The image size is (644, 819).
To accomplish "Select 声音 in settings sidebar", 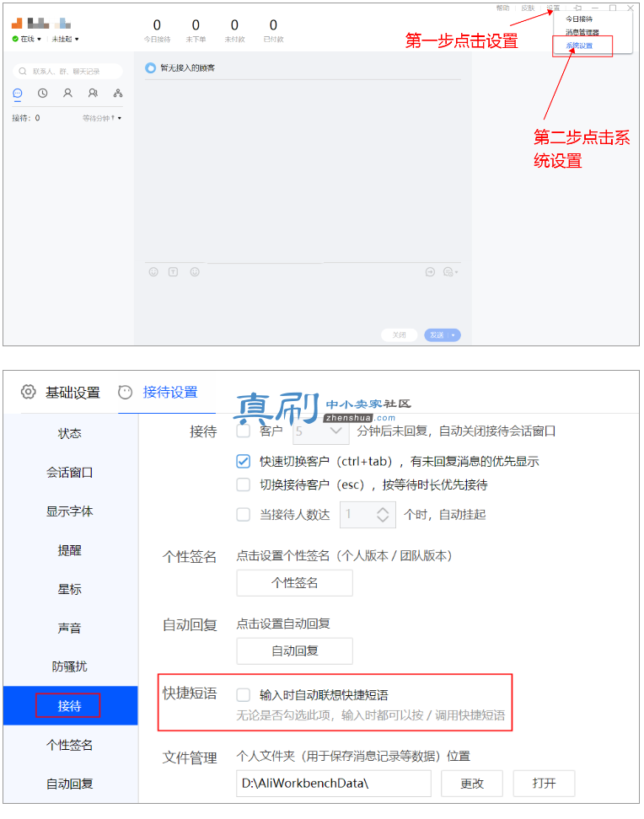I will tap(70, 629).
